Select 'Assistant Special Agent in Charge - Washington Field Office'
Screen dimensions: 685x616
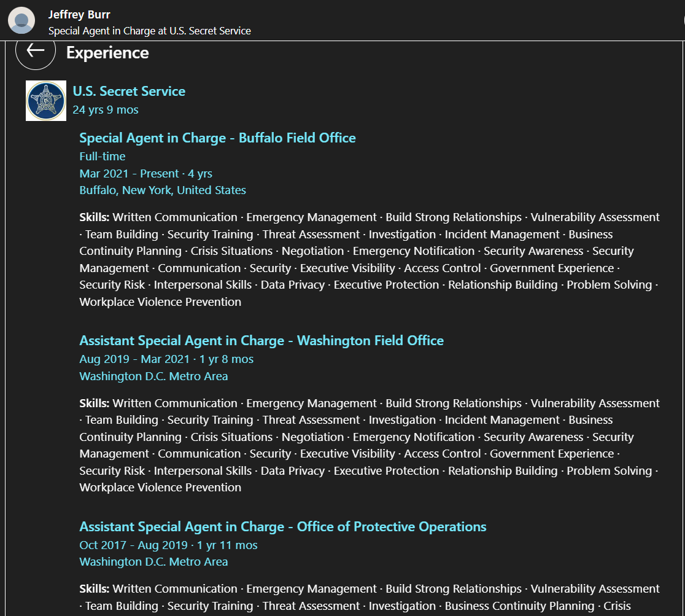click(261, 341)
